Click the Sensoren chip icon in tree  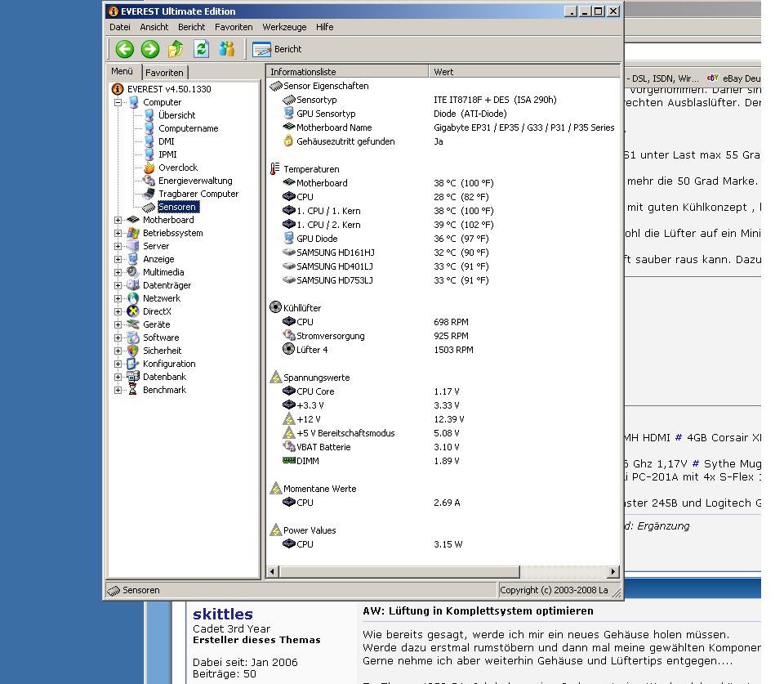pyautogui.click(x=149, y=207)
